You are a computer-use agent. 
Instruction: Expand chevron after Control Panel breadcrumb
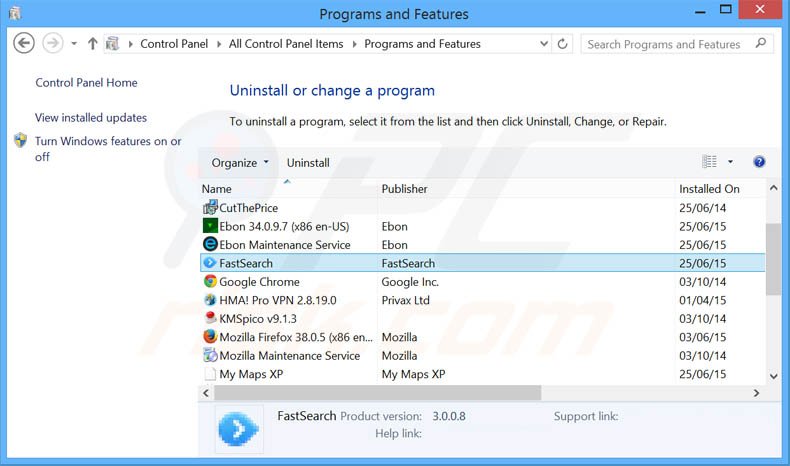219,44
